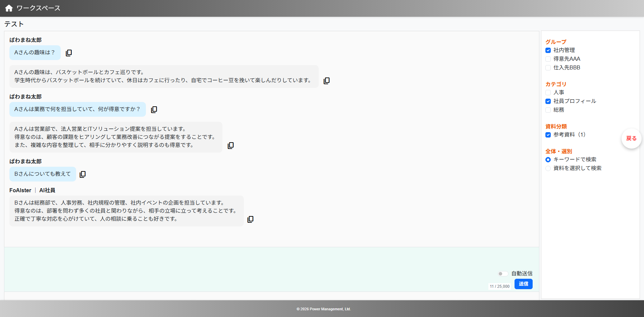Select 資料を選択して検索 radio option
The image size is (644, 317).
point(548,168)
